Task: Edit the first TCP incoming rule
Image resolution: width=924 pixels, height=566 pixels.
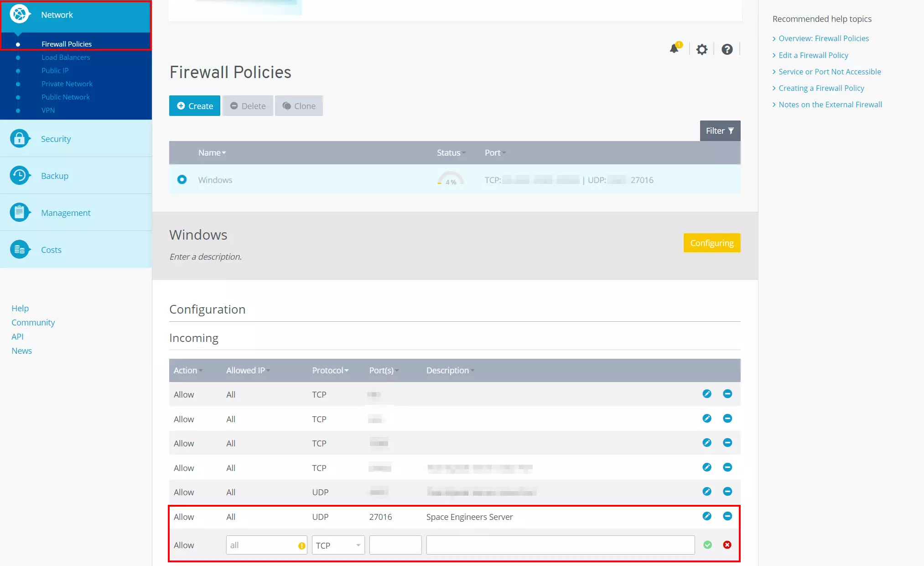Action: (x=707, y=393)
